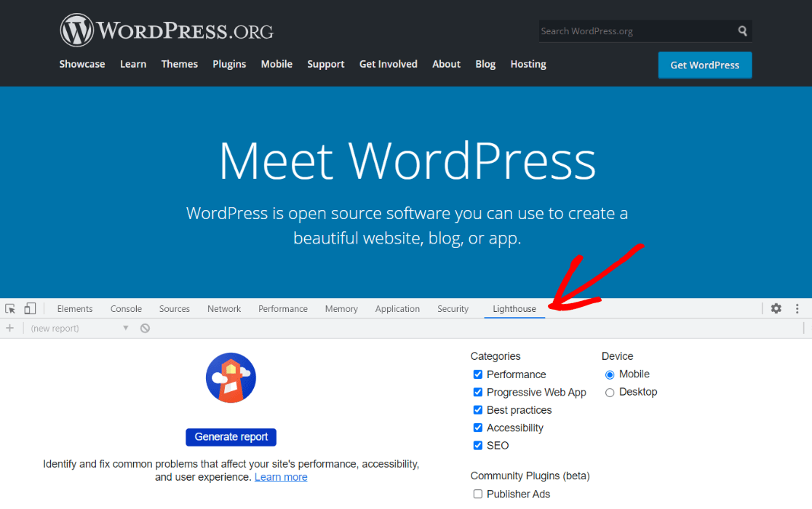This screenshot has height=509, width=812.
Task: Click the WordPress logo icon
Action: point(77,31)
